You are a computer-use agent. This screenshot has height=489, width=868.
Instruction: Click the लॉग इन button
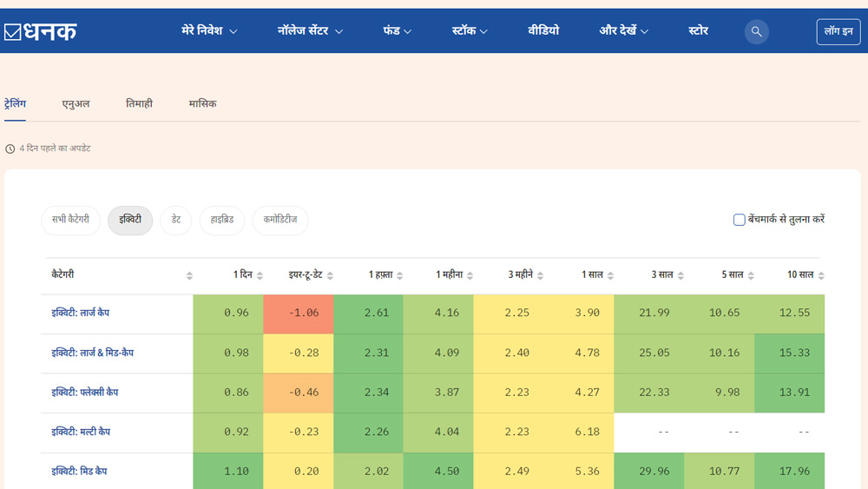coord(838,31)
